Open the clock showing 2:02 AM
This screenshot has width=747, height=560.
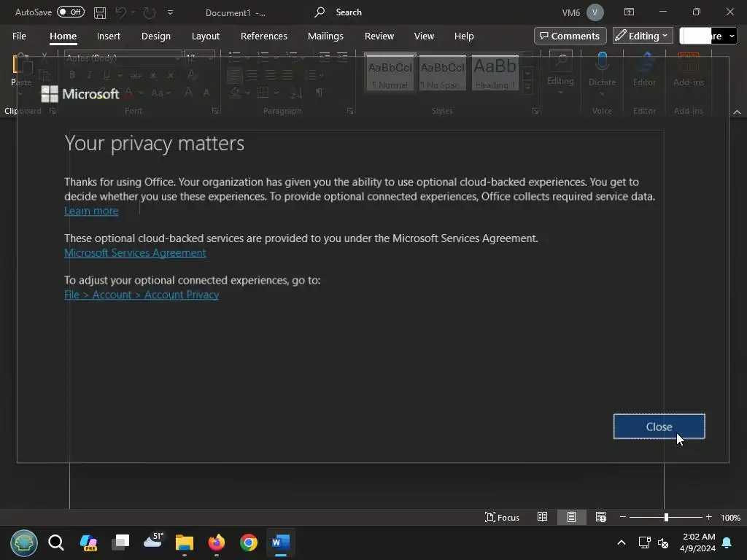(x=697, y=542)
